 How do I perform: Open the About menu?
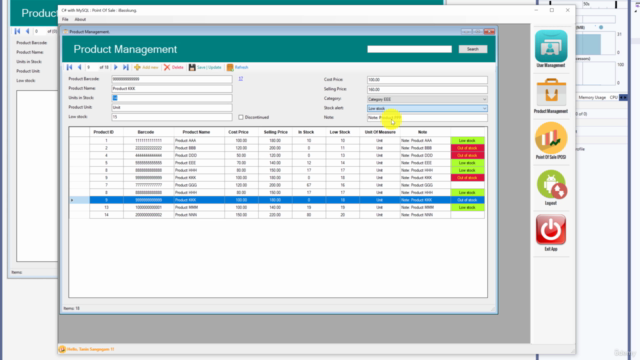pyautogui.click(x=80, y=19)
